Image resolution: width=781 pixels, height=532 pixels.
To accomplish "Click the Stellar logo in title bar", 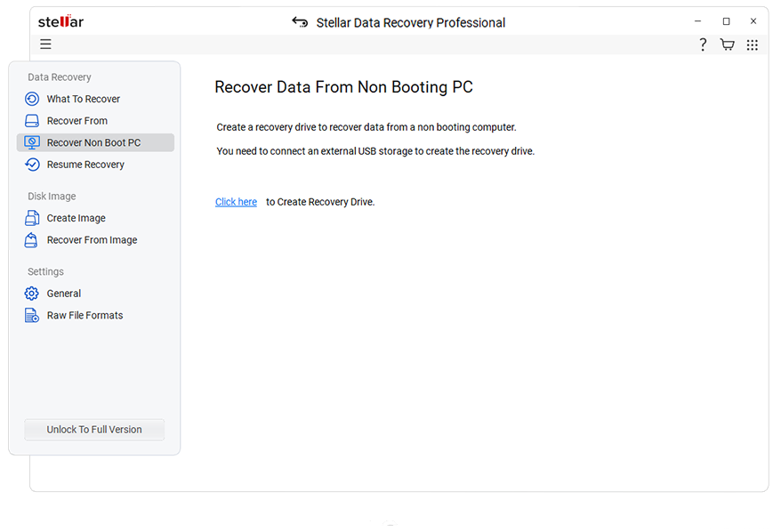I will [x=60, y=21].
